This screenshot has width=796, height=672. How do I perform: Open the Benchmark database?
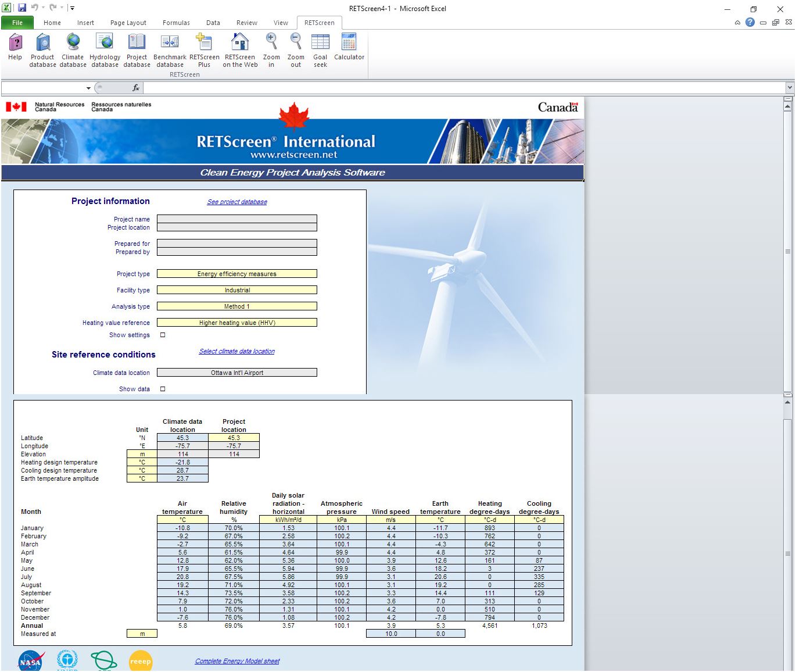[x=169, y=49]
